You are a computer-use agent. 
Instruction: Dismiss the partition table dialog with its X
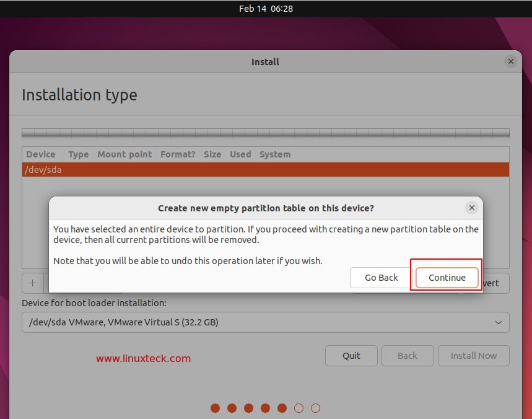point(472,208)
